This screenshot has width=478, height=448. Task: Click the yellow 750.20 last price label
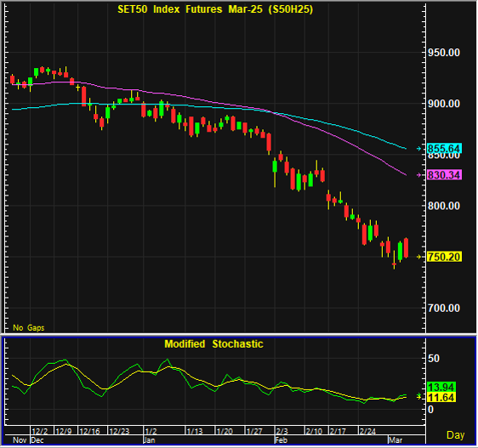(x=444, y=257)
